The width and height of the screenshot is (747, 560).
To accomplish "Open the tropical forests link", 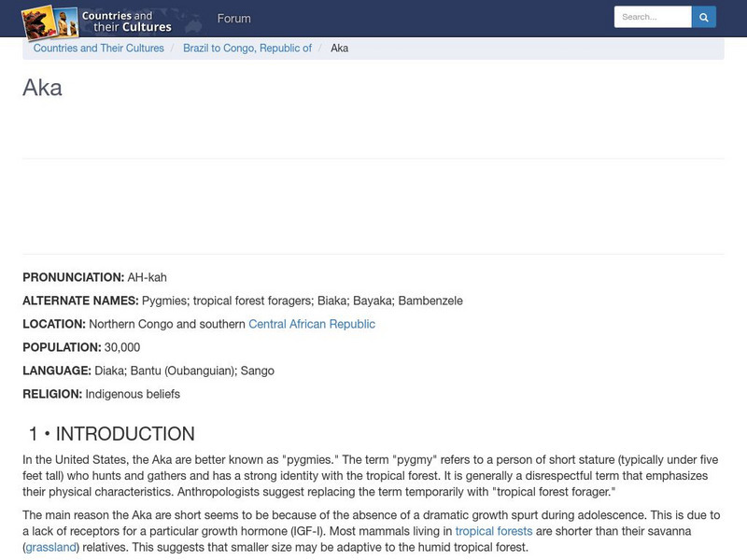I will (494, 531).
